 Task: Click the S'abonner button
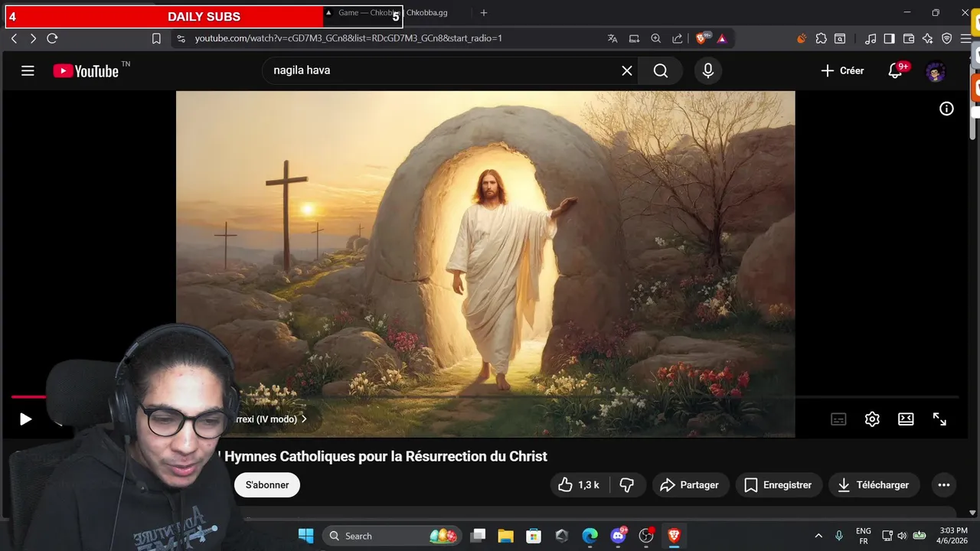pos(267,485)
